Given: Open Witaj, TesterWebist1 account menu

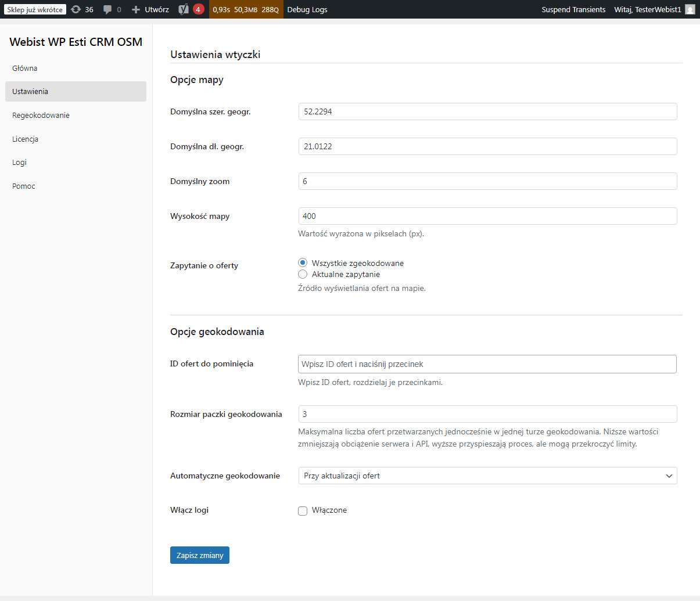Looking at the screenshot, I should click(x=647, y=9).
